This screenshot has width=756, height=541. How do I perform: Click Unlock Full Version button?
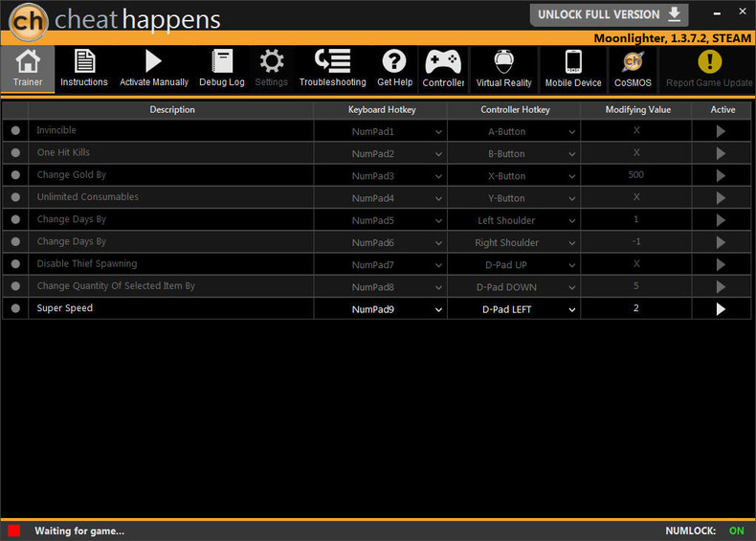click(x=609, y=15)
